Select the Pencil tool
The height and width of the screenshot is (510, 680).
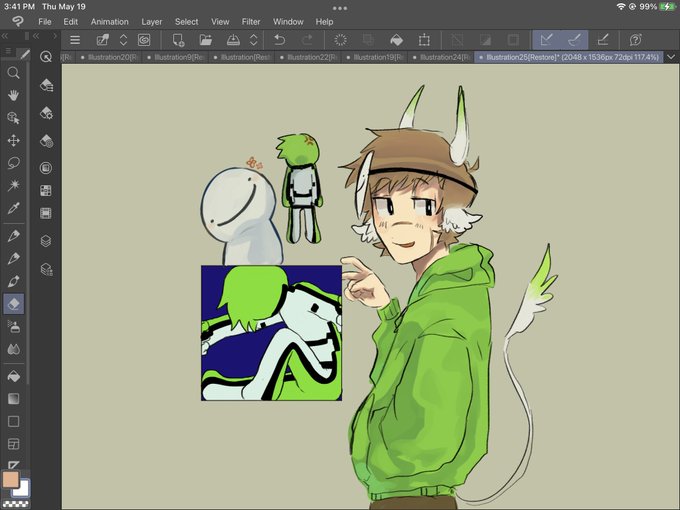click(13, 258)
